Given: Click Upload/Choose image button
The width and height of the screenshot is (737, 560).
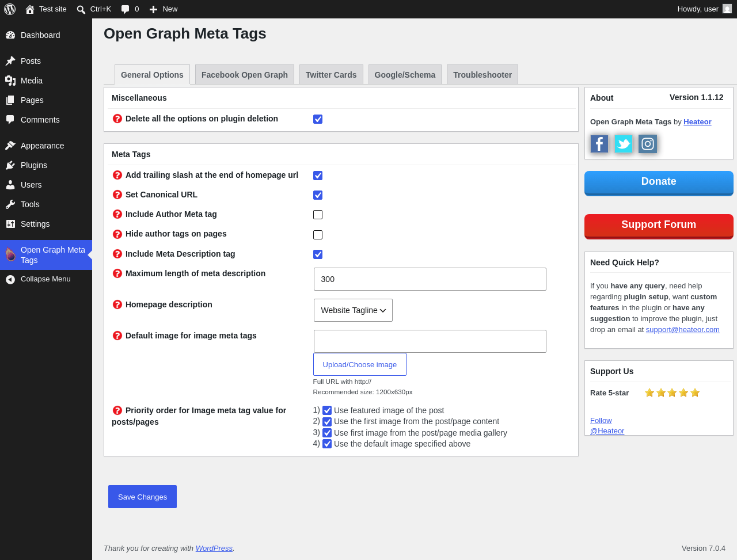Looking at the screenshot, I should click(x=360, y=364).
